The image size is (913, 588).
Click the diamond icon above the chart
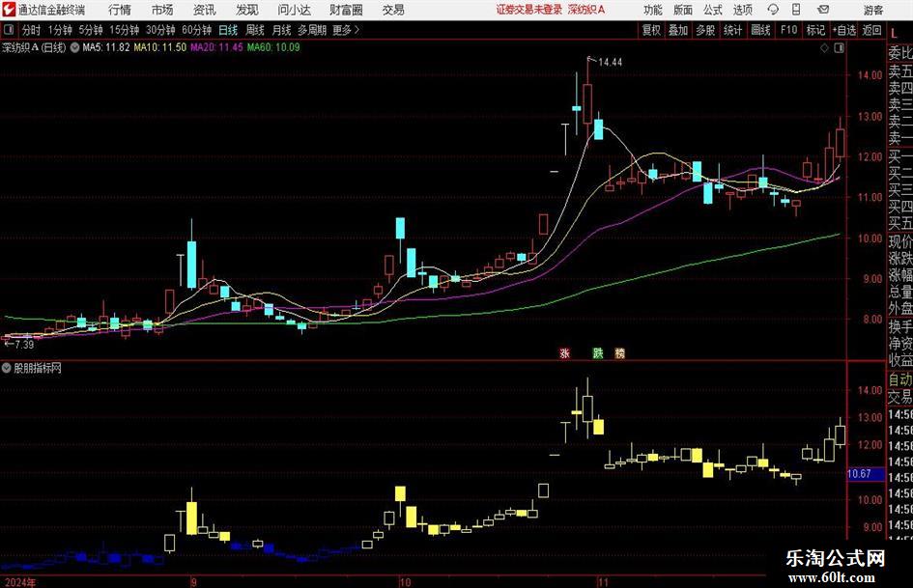click(x=824, y=48)
